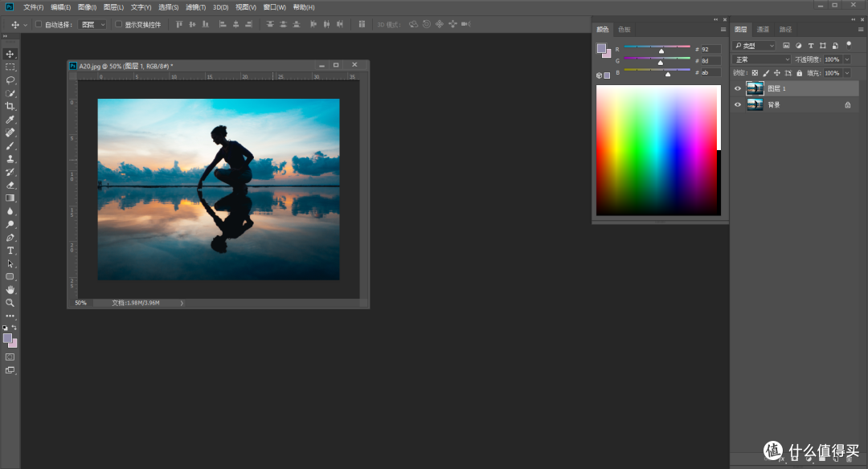Activate the Zoom tool
The width and height of the screenshot is (868, 469).
10,303
